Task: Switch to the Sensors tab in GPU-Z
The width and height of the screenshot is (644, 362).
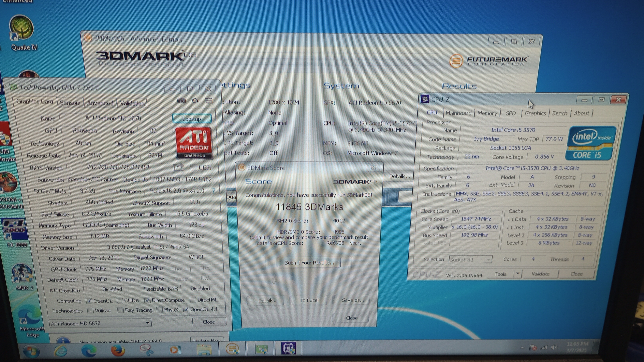Action: tap(70, 103)
